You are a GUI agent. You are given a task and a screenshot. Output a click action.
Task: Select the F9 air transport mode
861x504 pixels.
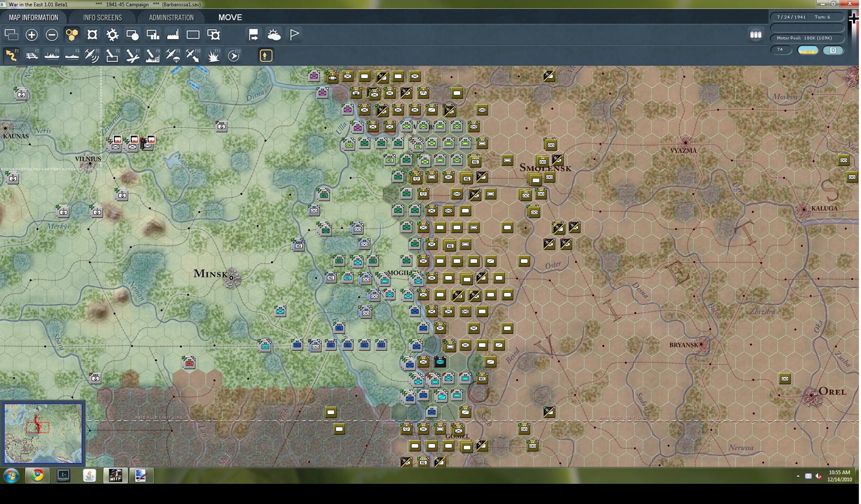pos(173,55)
